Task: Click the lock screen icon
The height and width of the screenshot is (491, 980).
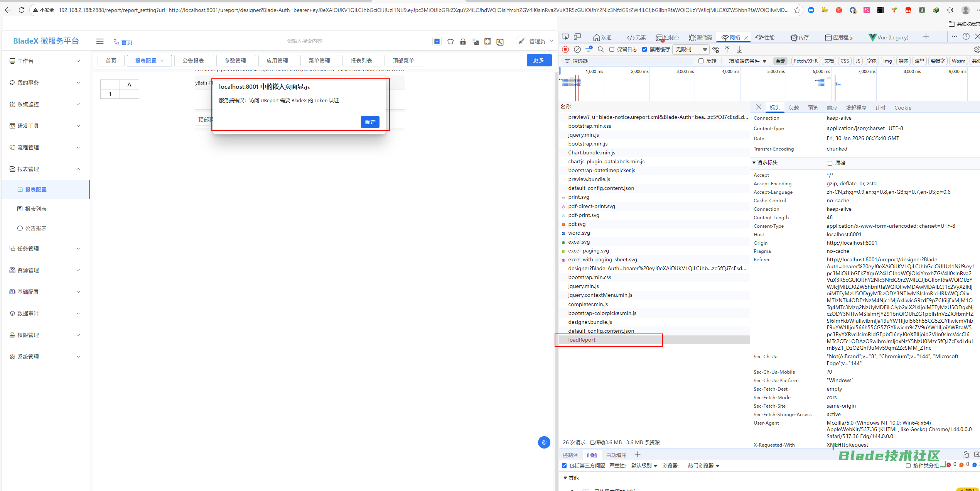Action: click(x=463, y=41)
